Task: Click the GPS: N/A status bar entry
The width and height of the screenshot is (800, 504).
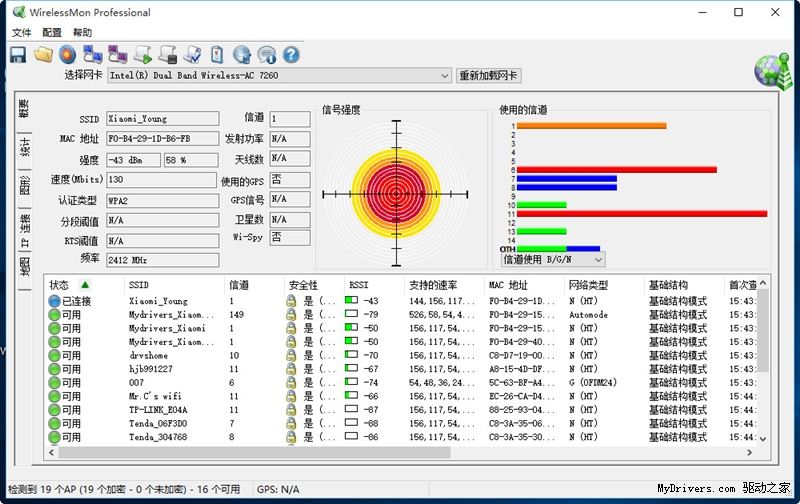Action: tap(278, 489)
